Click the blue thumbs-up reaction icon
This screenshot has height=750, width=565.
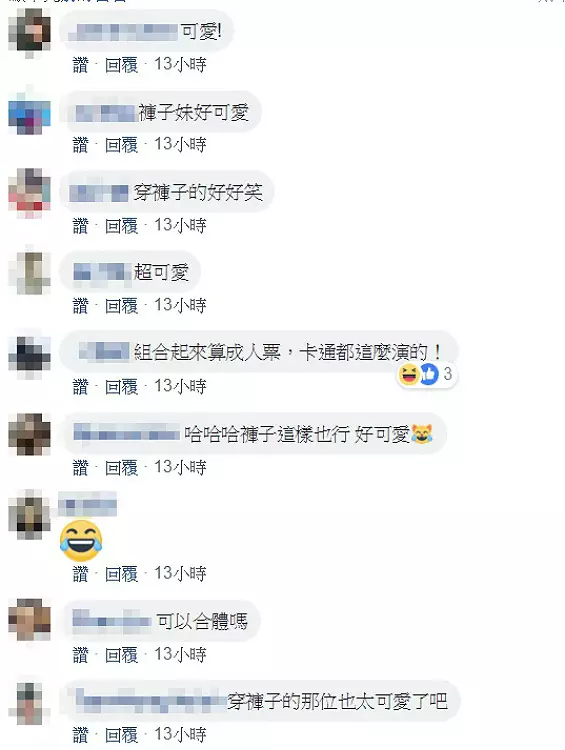[429, 375]
